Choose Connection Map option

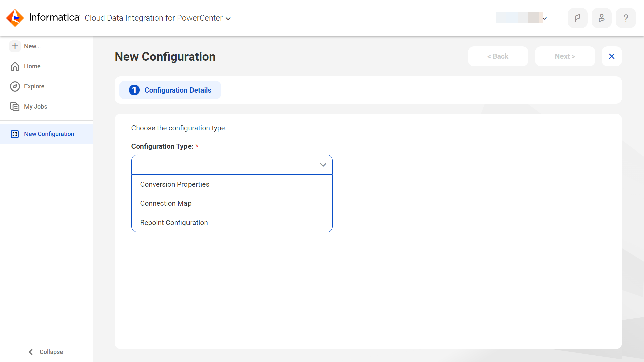[x=232, y=203]
